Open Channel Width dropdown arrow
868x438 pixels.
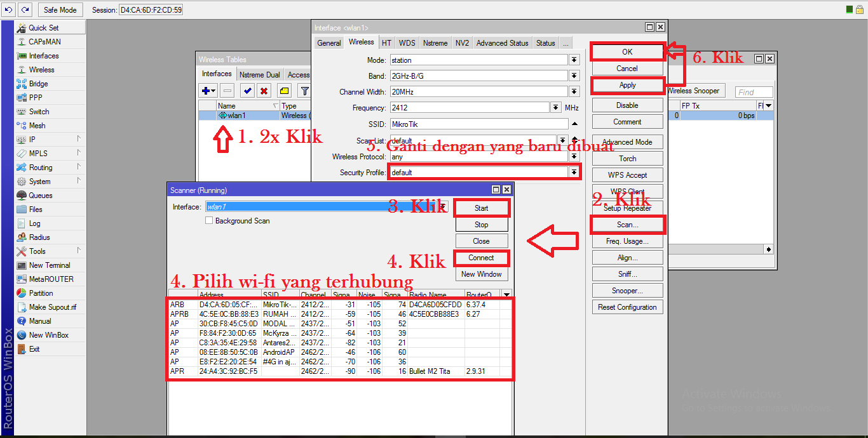pos(574,91)
